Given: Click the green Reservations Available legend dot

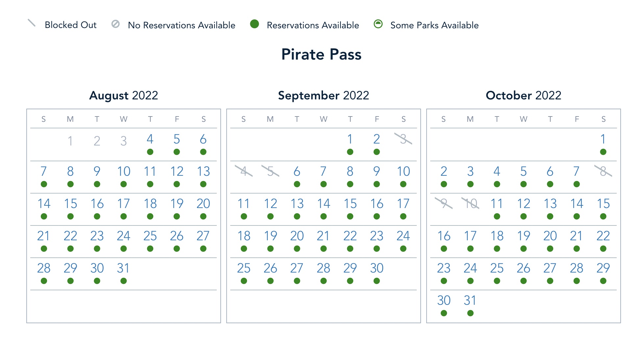Looking at the screenshot, I should [255, 24].
